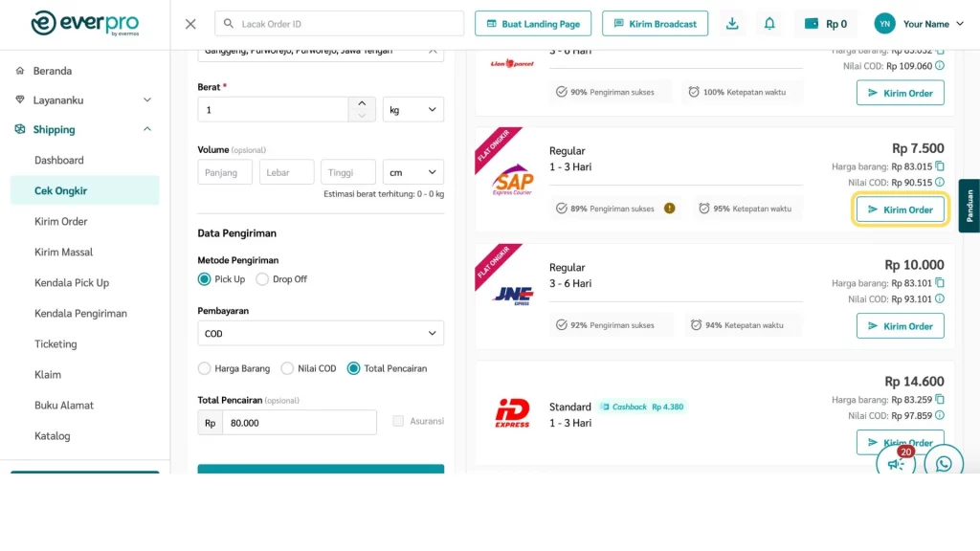Click the download icon in header

pos(732,24)
